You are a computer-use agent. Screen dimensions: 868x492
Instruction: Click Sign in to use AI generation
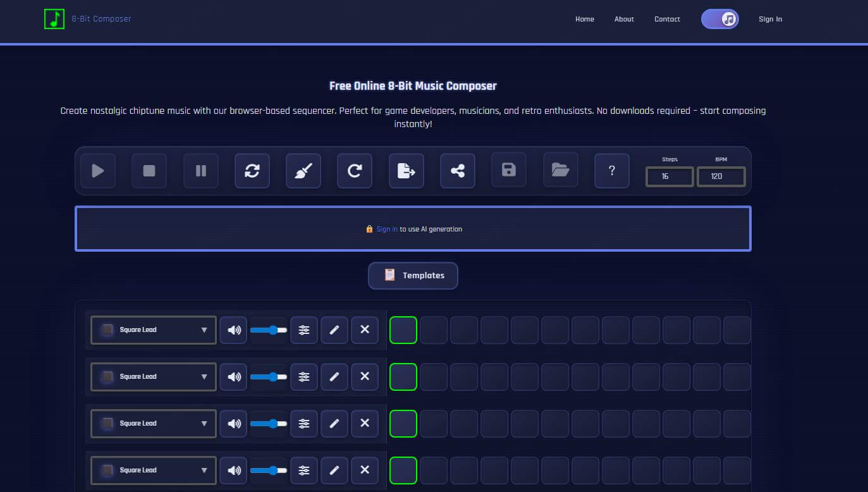[x=386, y=229]
